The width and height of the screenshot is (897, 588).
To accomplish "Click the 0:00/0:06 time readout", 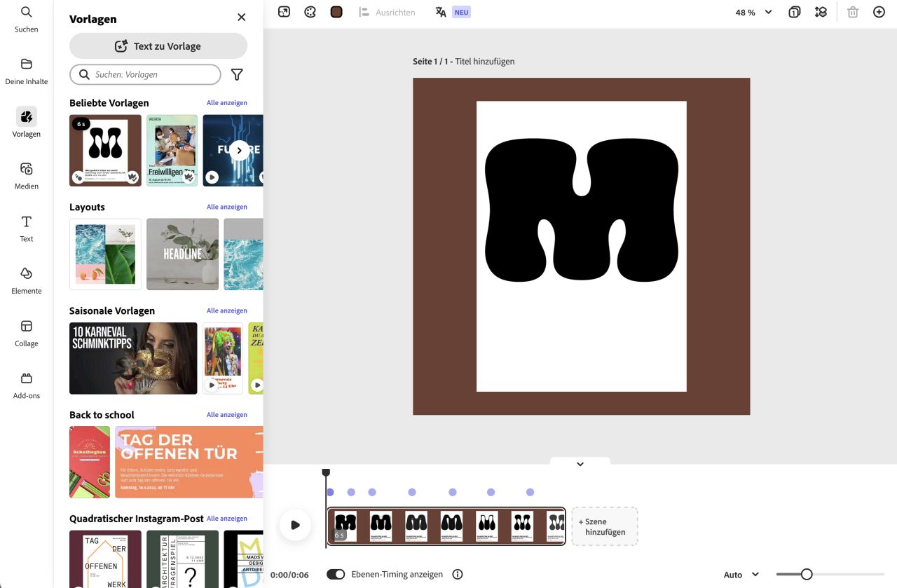I will coord(289,575).
